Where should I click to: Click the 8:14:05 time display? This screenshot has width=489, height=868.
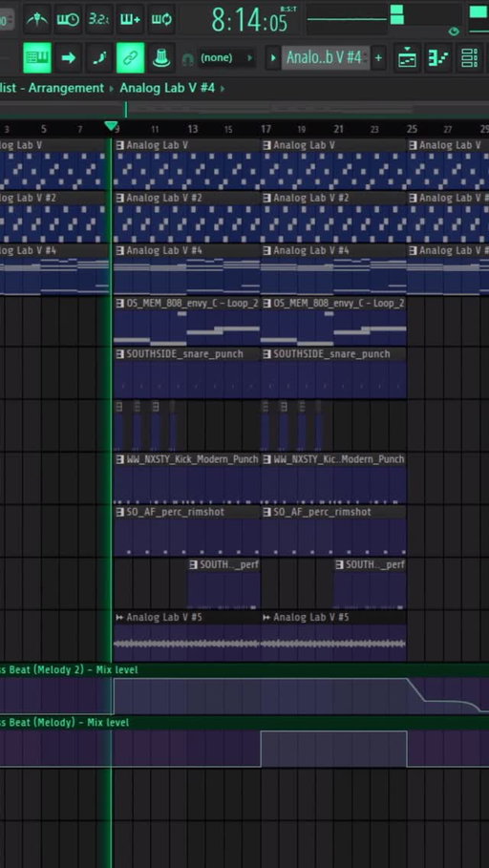pyautogui.click(x=249, y=20)
